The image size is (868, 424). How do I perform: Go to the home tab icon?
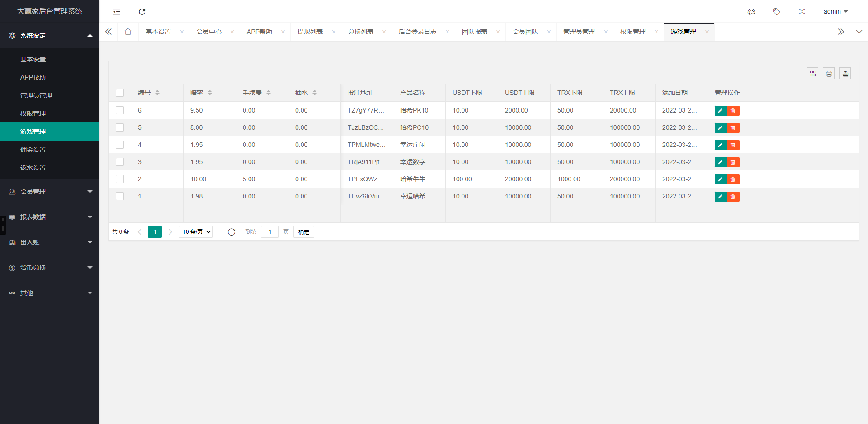click(128, 32)
